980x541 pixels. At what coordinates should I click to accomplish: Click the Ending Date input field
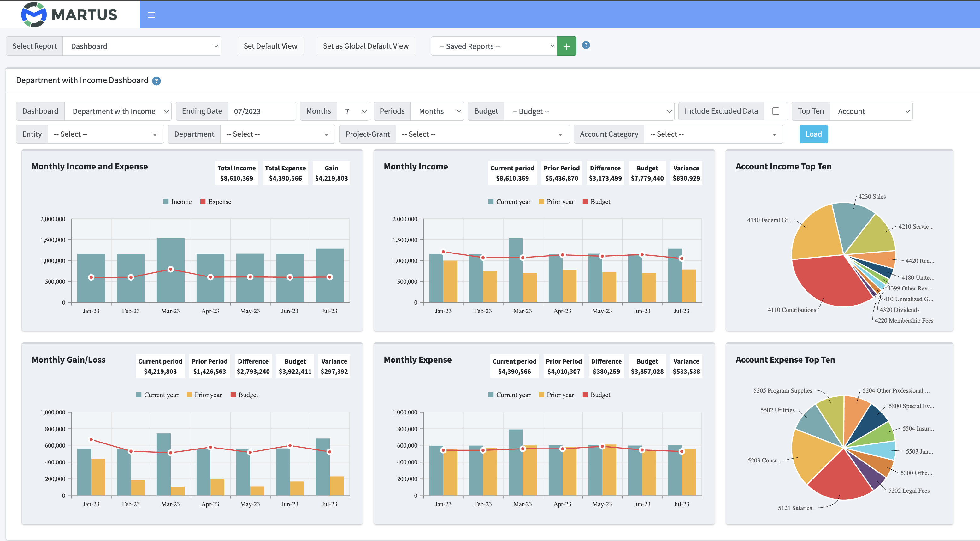pos(261,111)
